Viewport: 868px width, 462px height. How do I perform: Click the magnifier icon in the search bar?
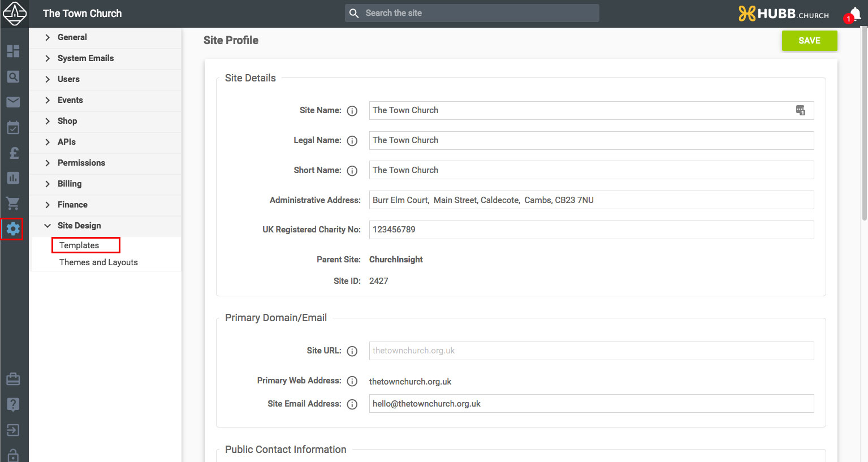pyautogui.click(x=354, y=13)
